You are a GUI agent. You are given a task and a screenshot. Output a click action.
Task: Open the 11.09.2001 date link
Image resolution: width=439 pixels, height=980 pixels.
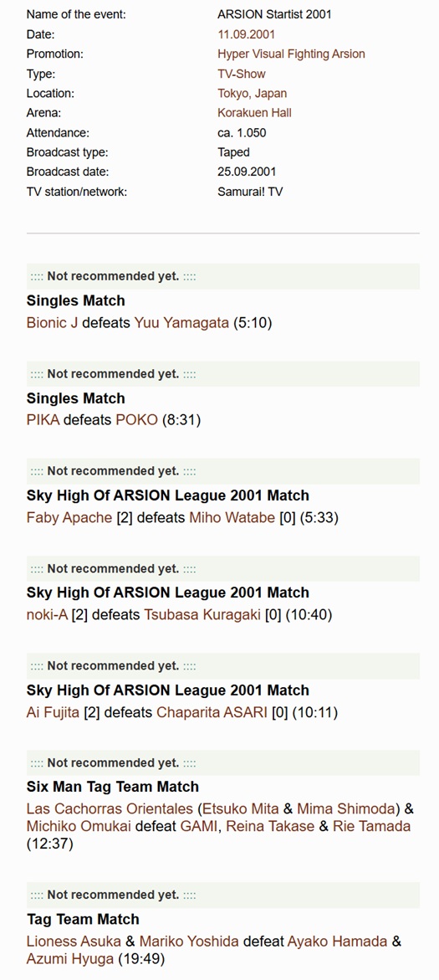(246, 34)
